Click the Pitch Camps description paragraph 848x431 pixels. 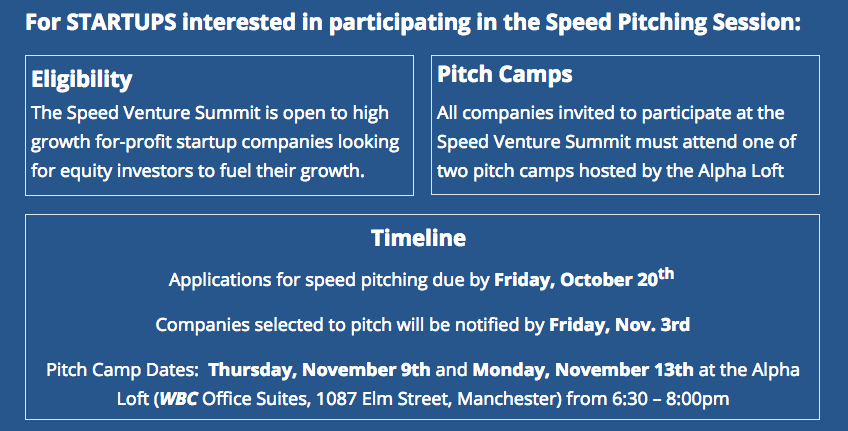coord(617,142)
